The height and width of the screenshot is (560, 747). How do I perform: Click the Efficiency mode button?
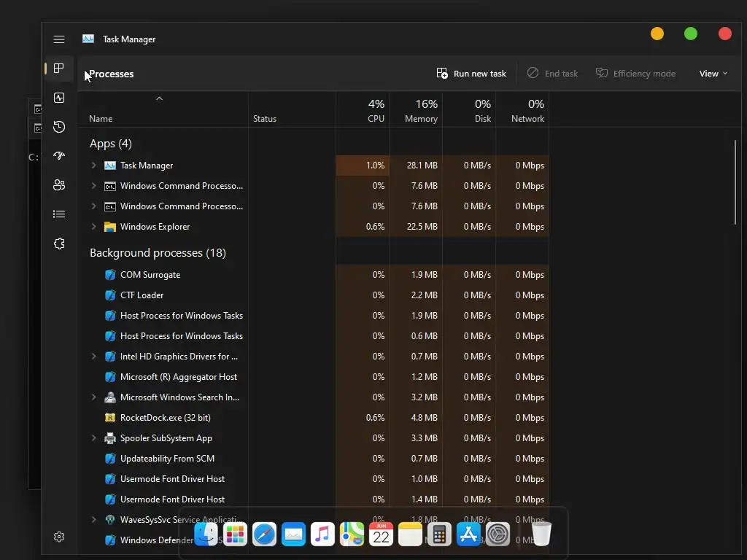[635, 74]
